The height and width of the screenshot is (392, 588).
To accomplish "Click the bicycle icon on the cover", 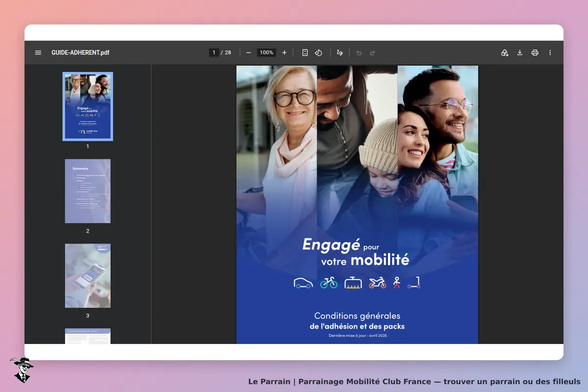I will pos(329,283).
